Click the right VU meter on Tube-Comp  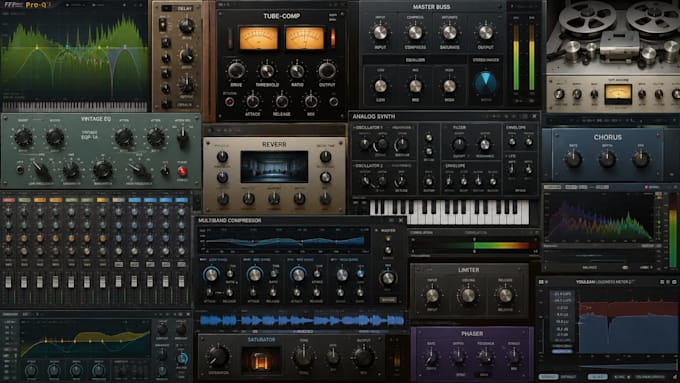(x=304, y=38)
